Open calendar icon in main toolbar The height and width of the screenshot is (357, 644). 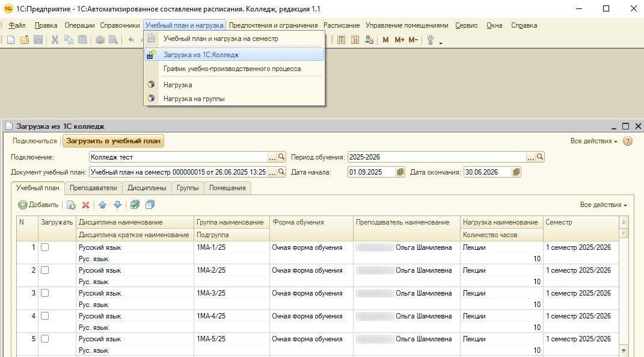point(355,40)
